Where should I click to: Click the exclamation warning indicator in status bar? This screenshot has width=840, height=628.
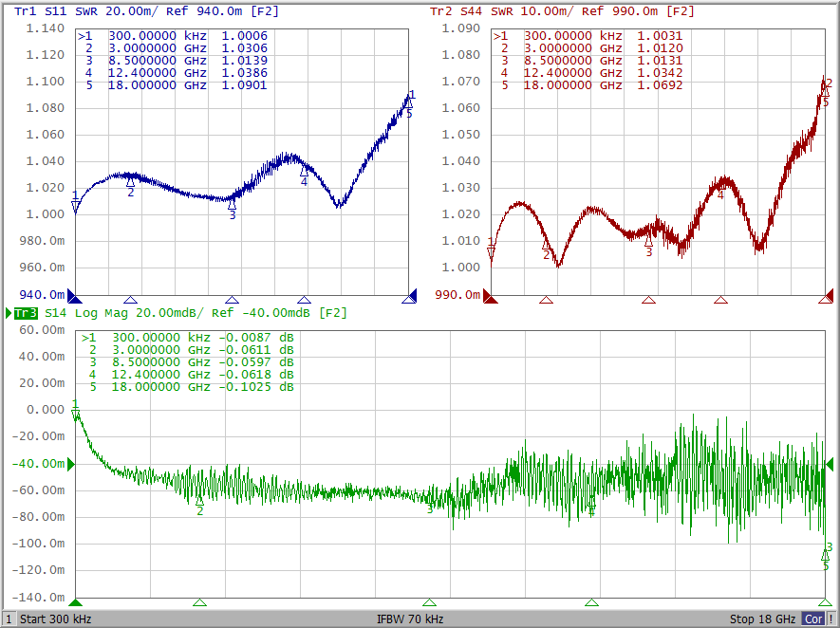[831, 619]
